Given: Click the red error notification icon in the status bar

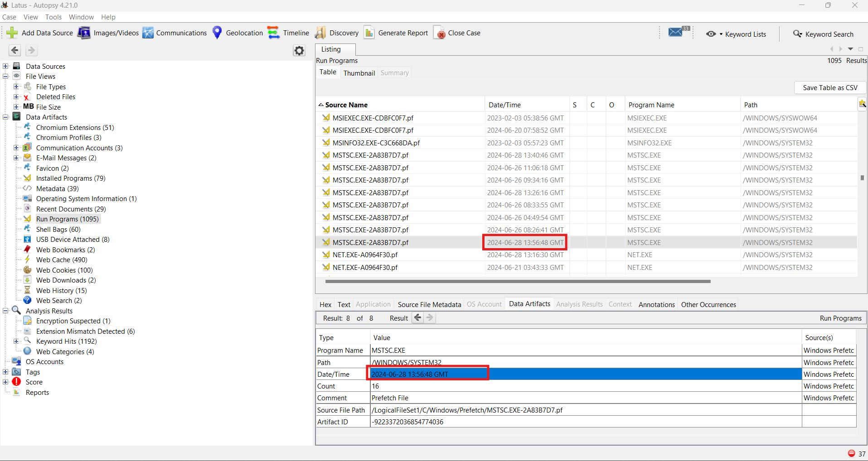Looking at the screenshot, I should (851, 453).
